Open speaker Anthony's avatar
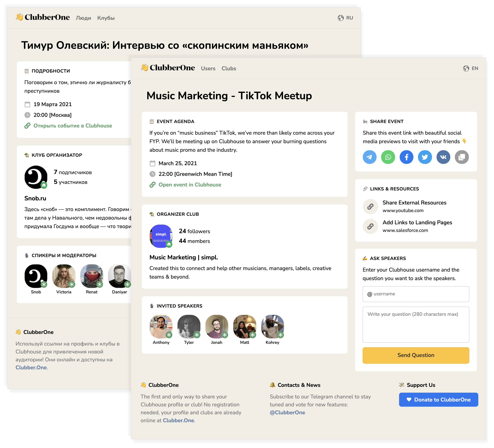Image resolution: width=494 pixels, height=448 pixels. pos(161,326)
